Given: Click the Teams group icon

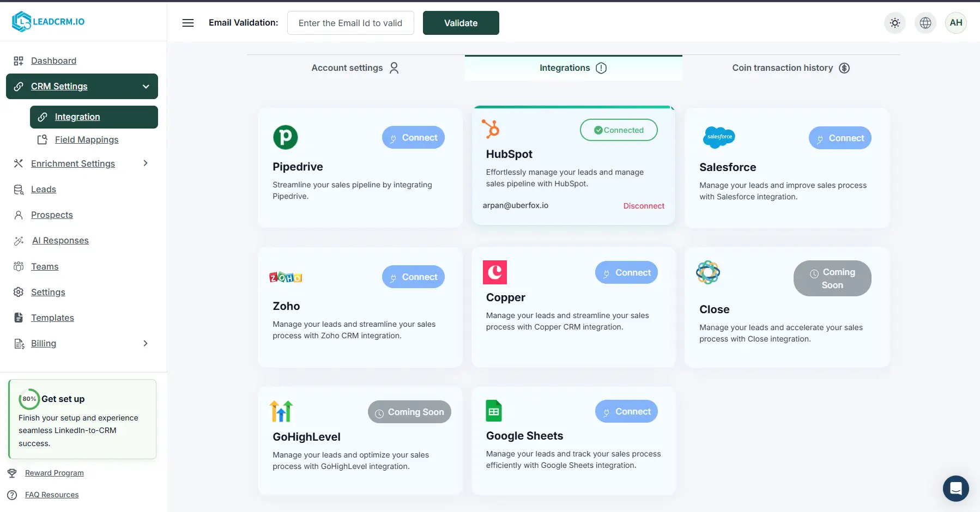Looking at the screenshot, I should pyautogui.click(x=19, y=266).
